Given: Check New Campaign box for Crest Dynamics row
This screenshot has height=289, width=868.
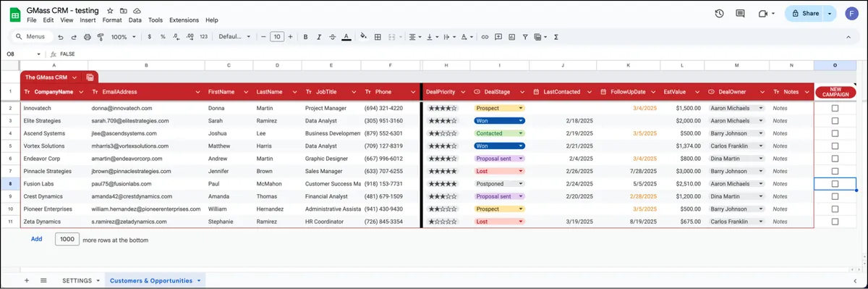Looking at the screenshot, I should coord(835,196).
